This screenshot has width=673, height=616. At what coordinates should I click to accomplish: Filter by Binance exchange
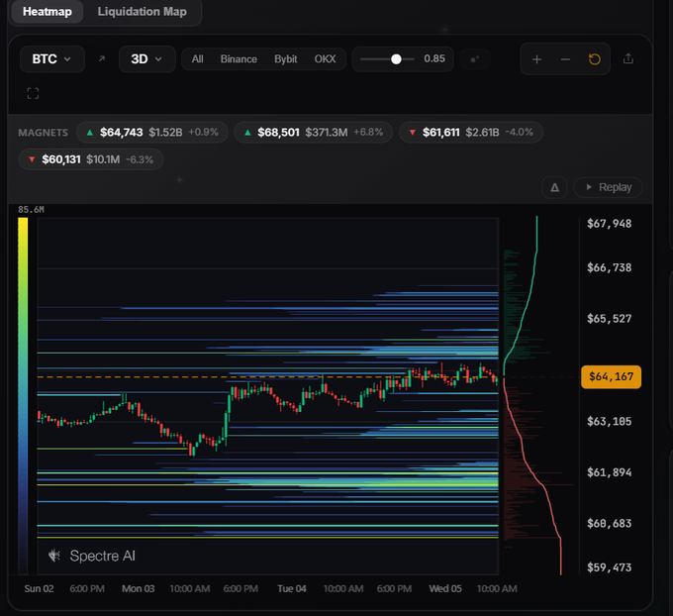[x=239, y=58]
